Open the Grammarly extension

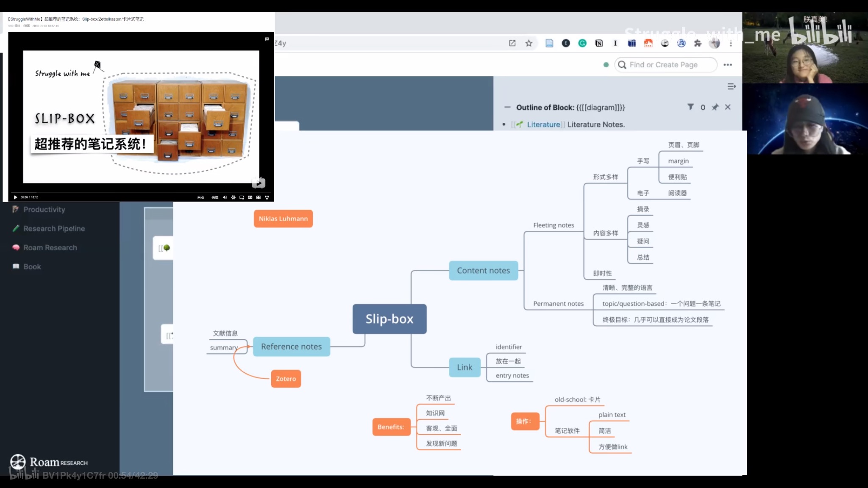click(x=582, y=43)
